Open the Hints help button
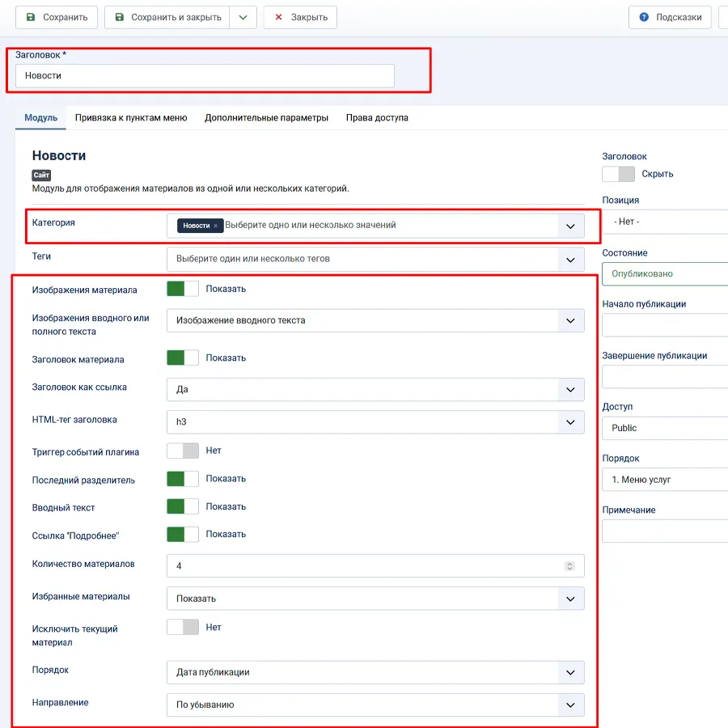This screenshot has height=728, width=728. click(670, 17)
